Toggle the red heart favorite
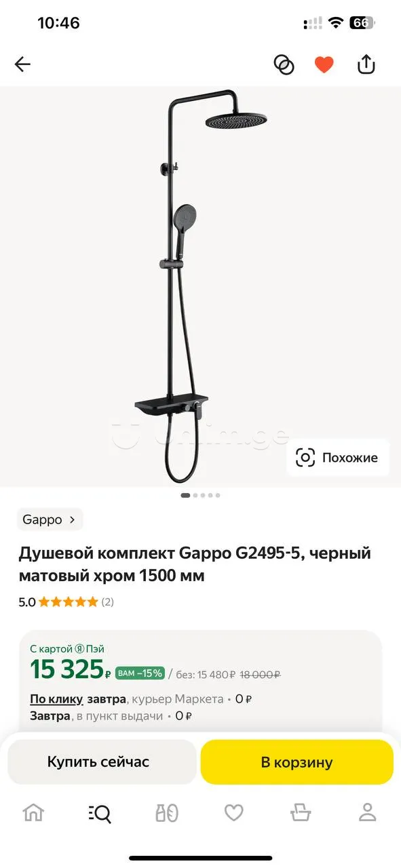Screen dimensions: 401x868 click(324, 65)
